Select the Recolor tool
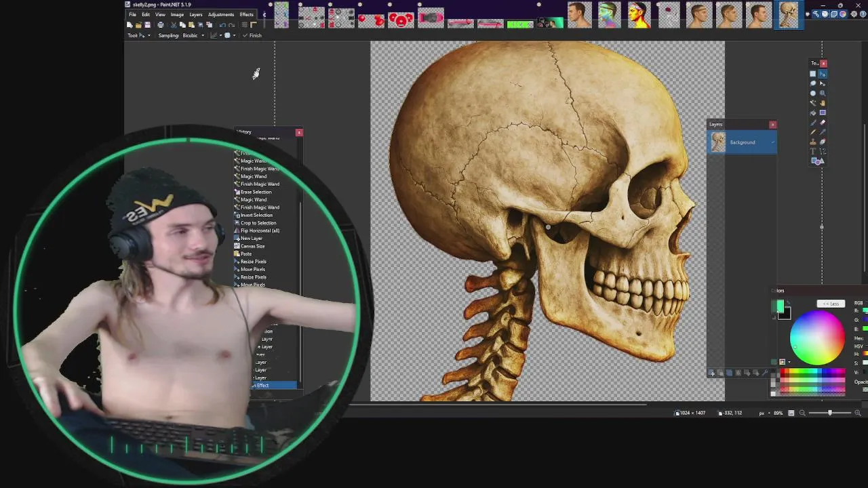 [x=823, y=142]
